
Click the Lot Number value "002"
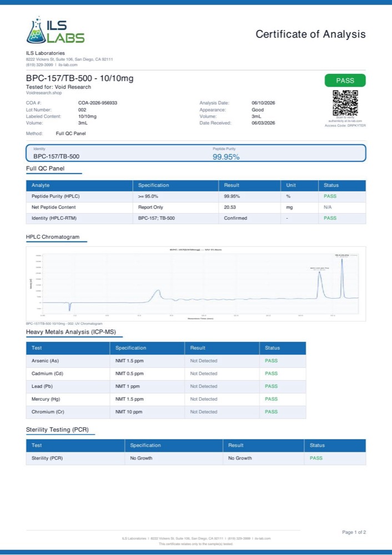[x=82, y=110]
